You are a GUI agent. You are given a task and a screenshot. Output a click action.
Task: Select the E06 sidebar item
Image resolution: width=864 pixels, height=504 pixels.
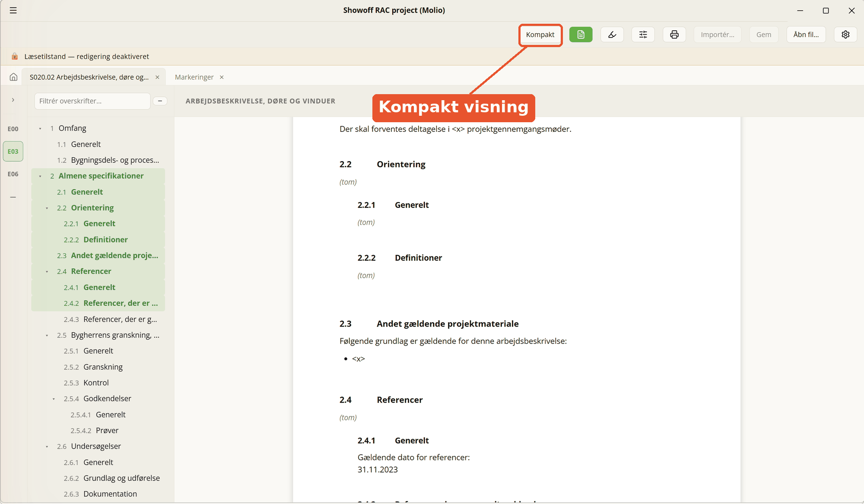pos(13,174)
